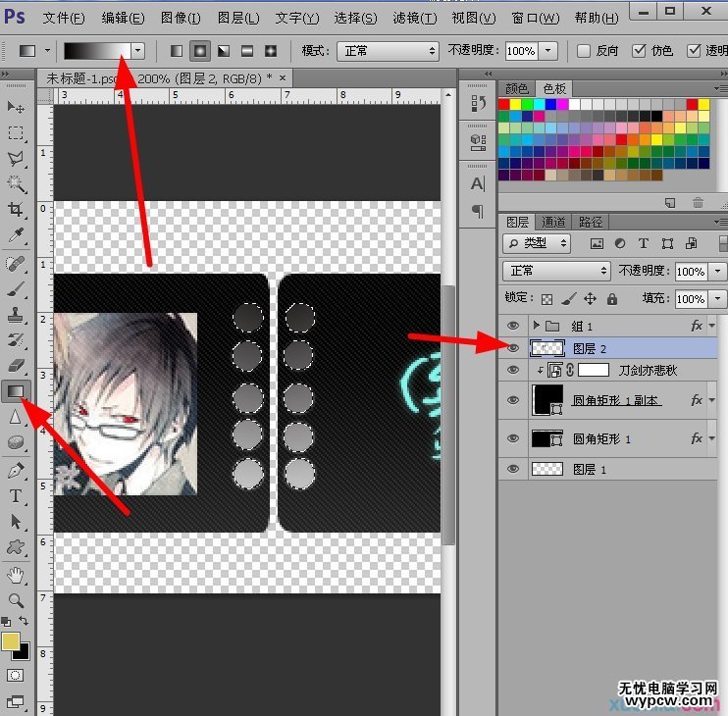
Task: Select the Crop tool
Action: pyautogui.click(x=16, y=210)
